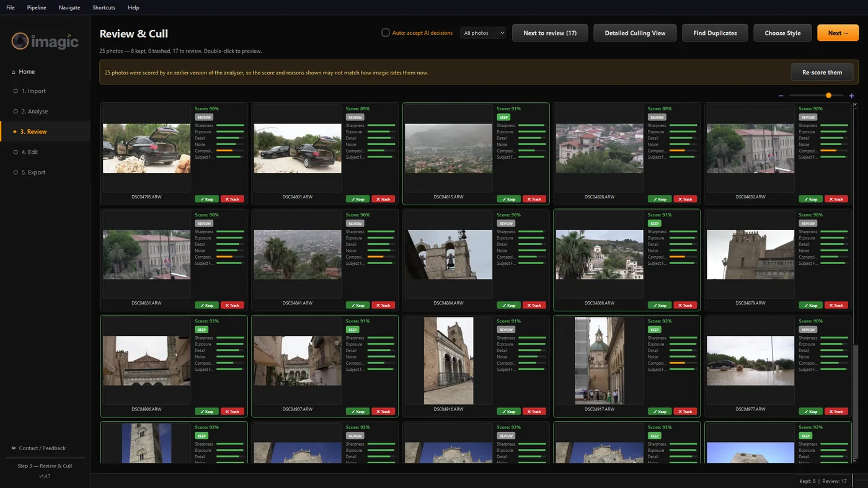Keep photo DSC04801.ARW
The width and height of the screenshot is (868, 488).
(x=358, y=199)
